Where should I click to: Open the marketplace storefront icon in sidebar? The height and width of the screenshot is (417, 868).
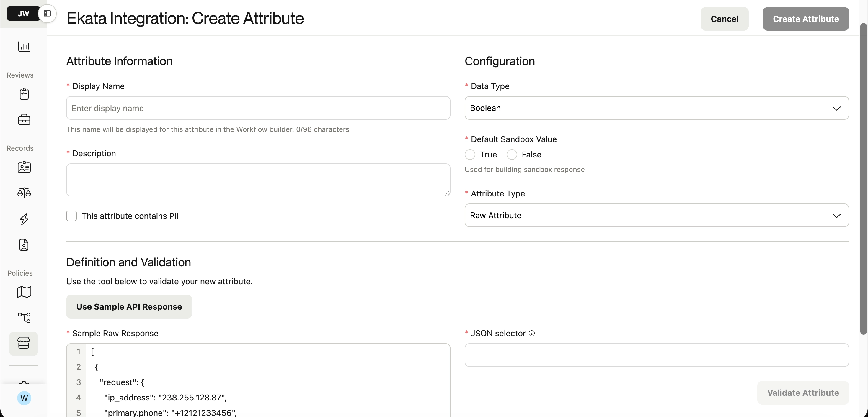(x=24, y=343)
